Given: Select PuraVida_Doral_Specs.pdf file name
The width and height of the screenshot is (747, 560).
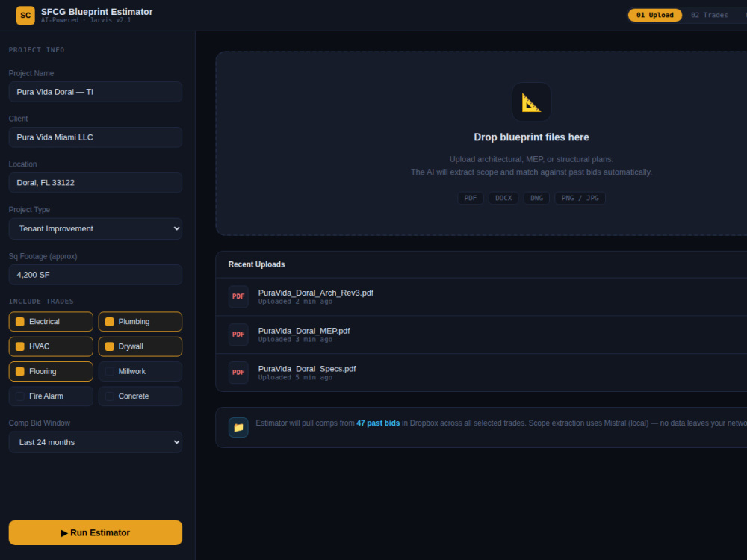Looking at the screenshot, I should point(307,369).
